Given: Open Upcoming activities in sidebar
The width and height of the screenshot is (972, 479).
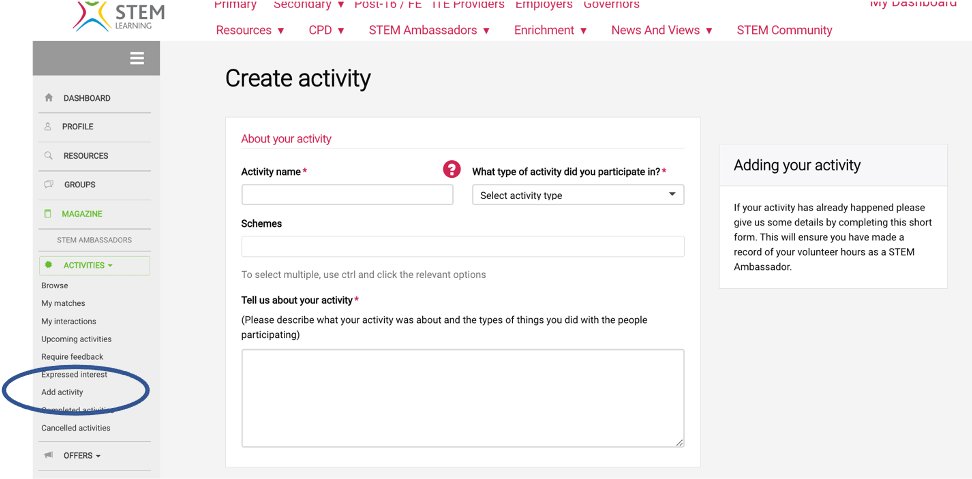Looking at the screenshot, I should pos(76,339).
